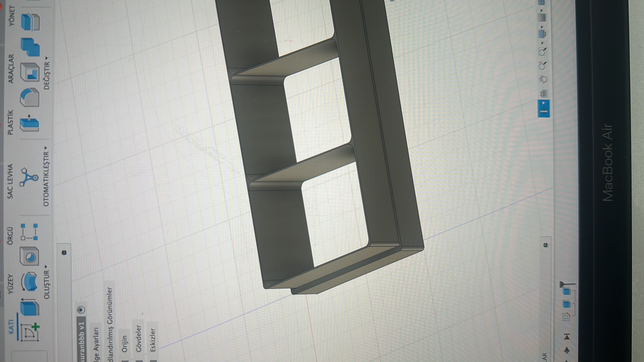Open the DEĞİŞTİR dropdown menu
The height and width of the screenshot is (362, 644).
point(47,73)
